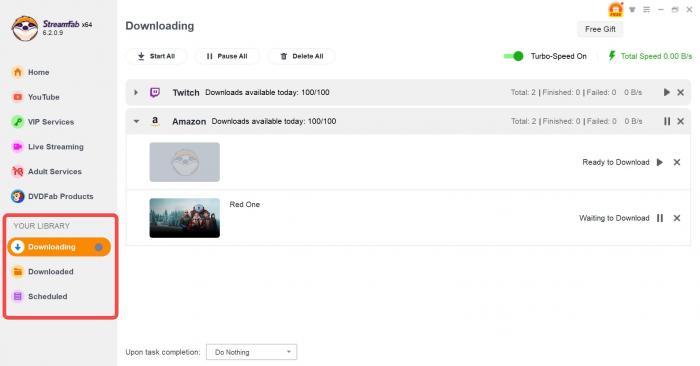Click the Red One title text
This screenshot has height=366, width=700.
pos(245,204)
